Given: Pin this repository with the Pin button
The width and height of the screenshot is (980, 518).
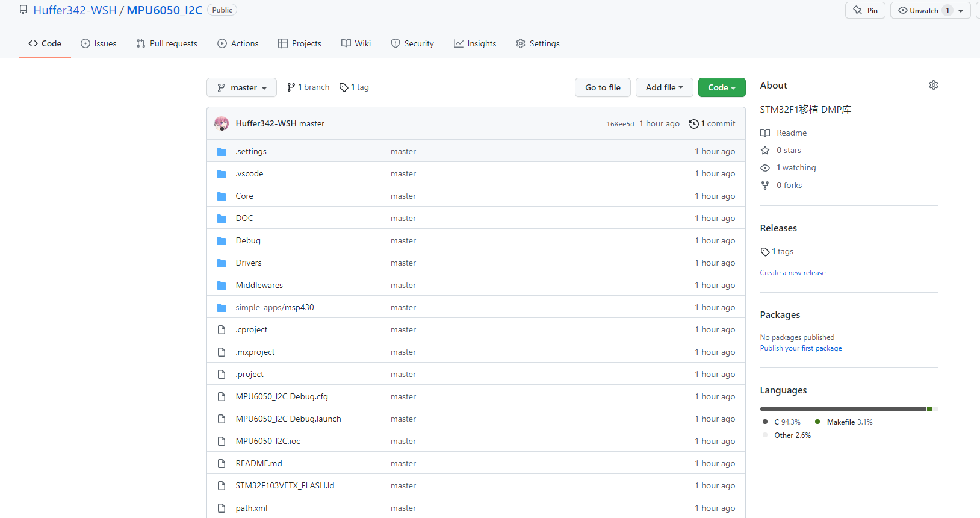Looking at the screenshot, I should [865, 10].
